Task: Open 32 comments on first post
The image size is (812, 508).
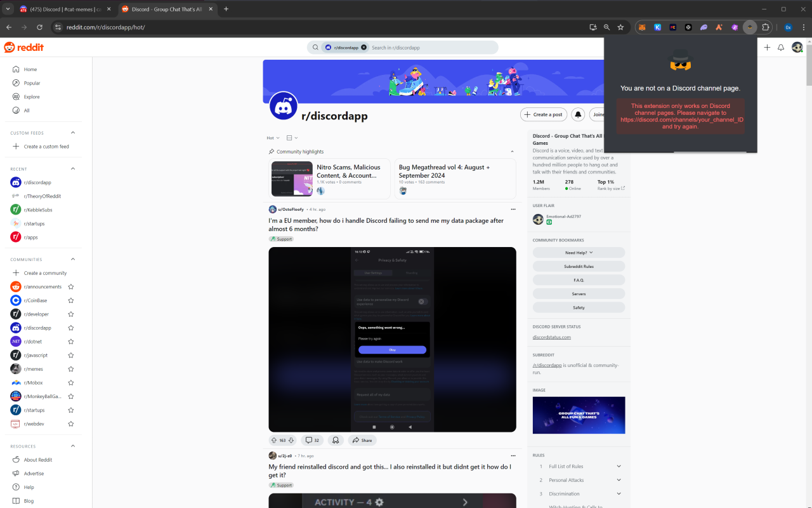Action: click(312, 440)
